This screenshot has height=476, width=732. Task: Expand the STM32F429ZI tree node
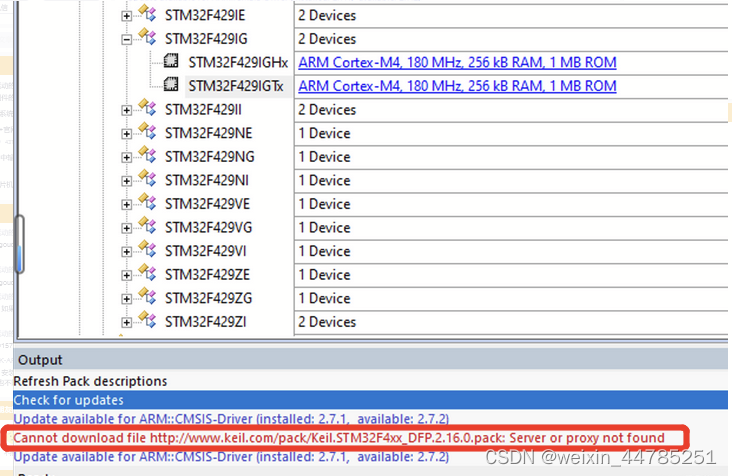[x=127, y=322]
